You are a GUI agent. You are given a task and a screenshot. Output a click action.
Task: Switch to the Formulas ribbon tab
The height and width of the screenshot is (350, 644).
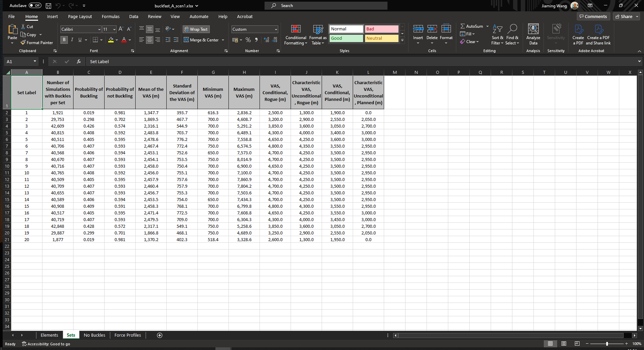point(111,16)
